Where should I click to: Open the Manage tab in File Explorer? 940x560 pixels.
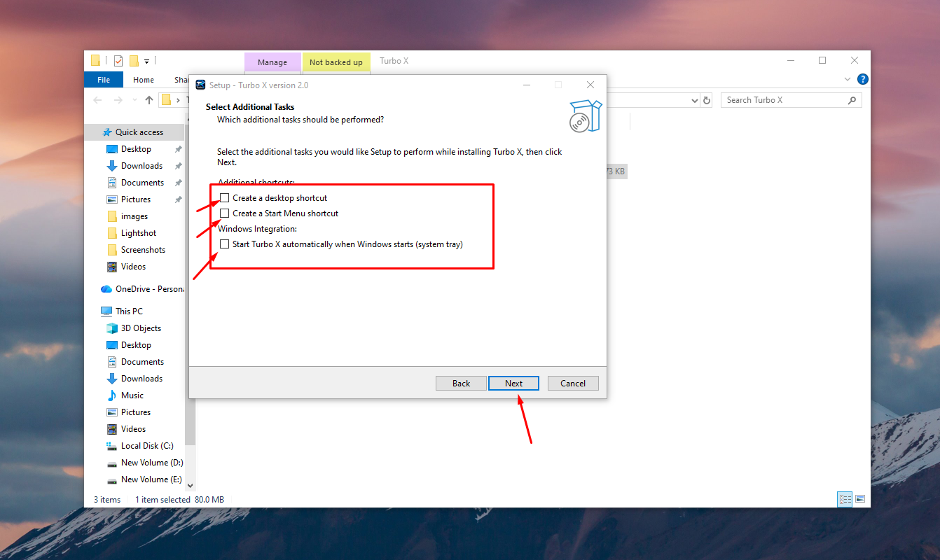point(272,62)
